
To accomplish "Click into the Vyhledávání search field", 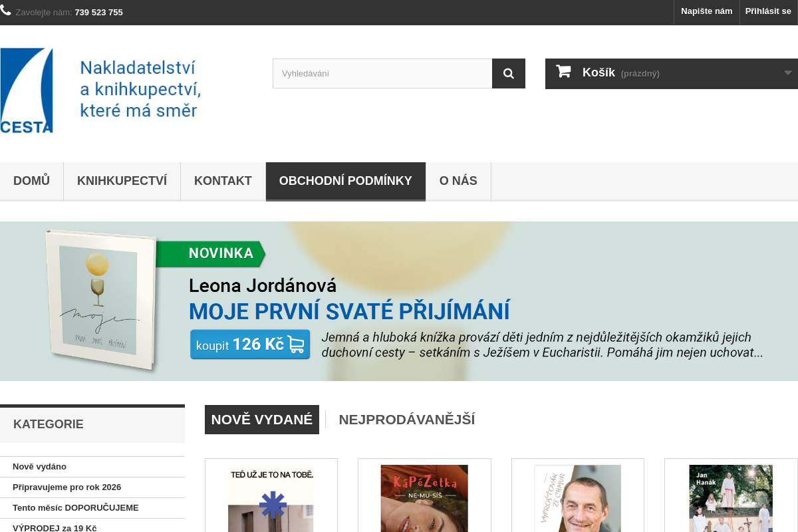I will tap(382, 73).
